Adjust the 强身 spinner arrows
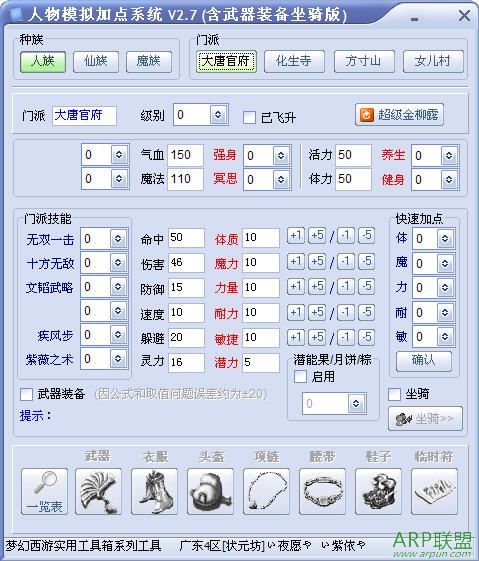This screenshot has height=561, width=479. click(x=281, y=155)
